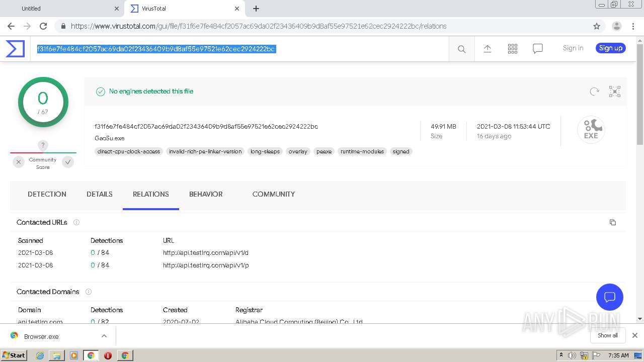Click the 0/67 detection score circle
Viewport: 644px width, 362px height.
pos(43,102)
